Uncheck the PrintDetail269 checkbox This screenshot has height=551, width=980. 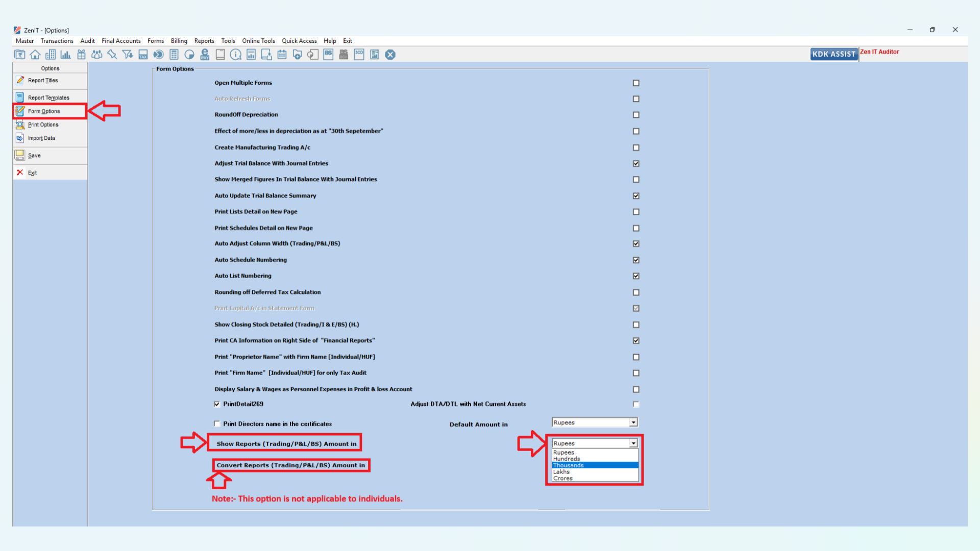217,404
